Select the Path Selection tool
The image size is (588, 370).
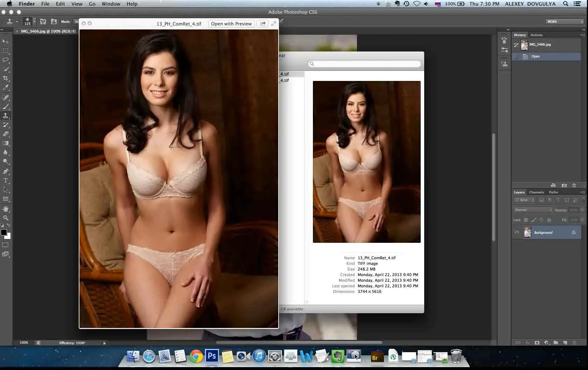[6, 190]
